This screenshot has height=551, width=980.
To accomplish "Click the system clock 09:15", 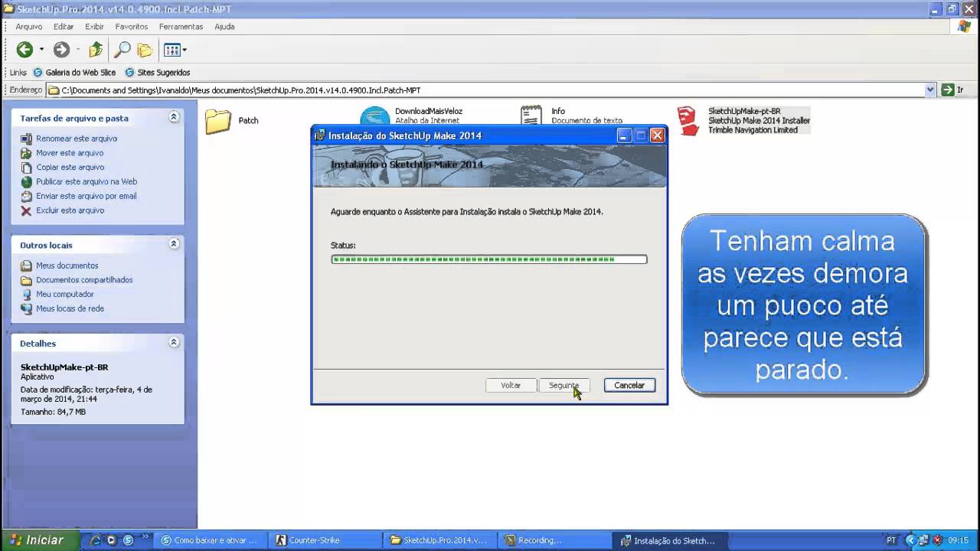I will pos(959,540).
